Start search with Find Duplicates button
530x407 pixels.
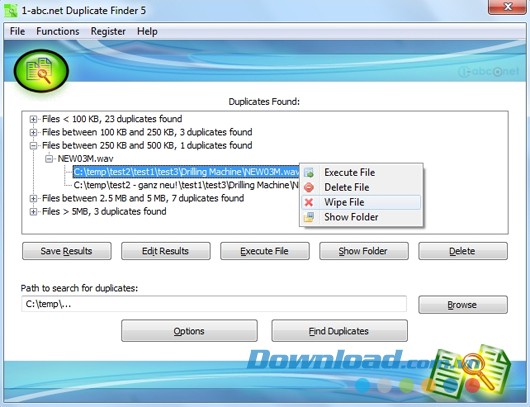point(339,331)
